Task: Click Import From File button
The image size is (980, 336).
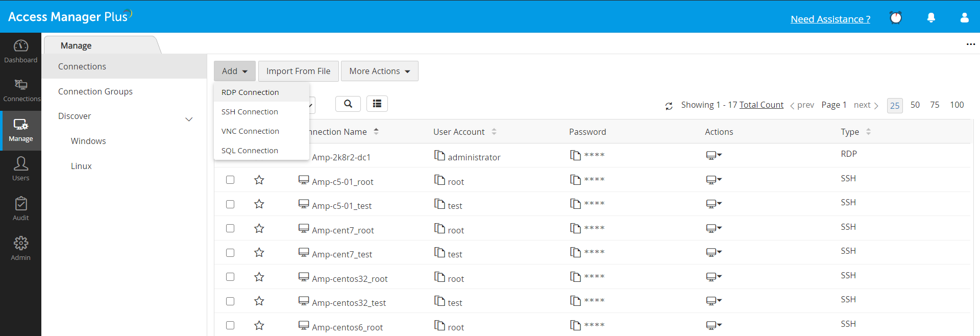Action: [x=299, y=71]
